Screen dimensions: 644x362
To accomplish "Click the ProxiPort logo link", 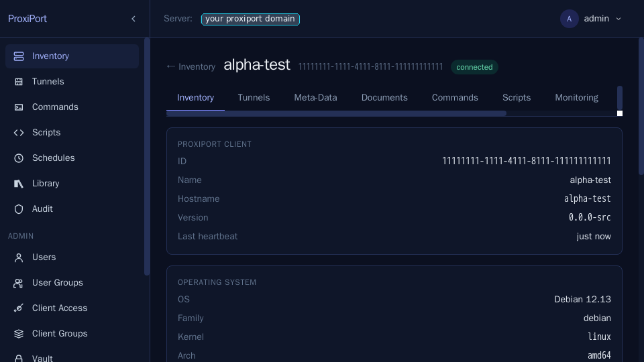I will coord(28,19).
